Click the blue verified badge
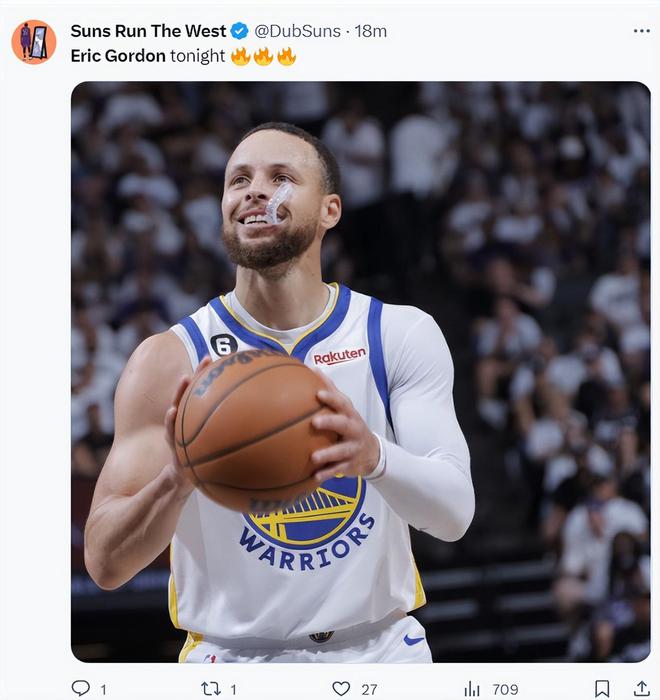Image resolution: width=660 pixels, height=700 pixels. coord(240,31)
